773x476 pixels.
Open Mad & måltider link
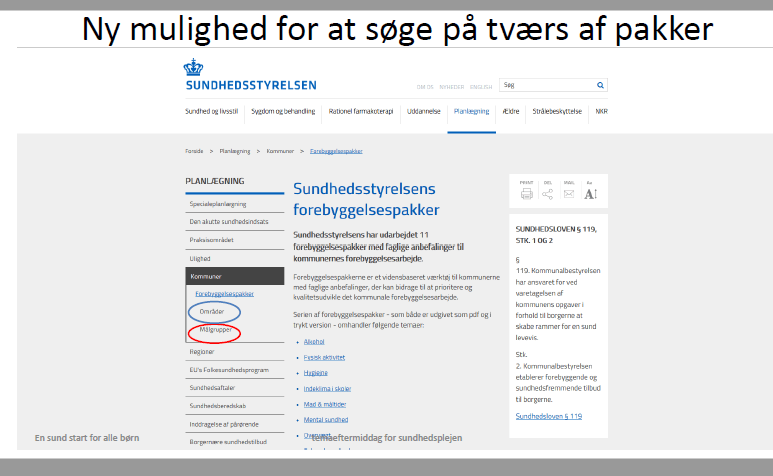point(325,405)
